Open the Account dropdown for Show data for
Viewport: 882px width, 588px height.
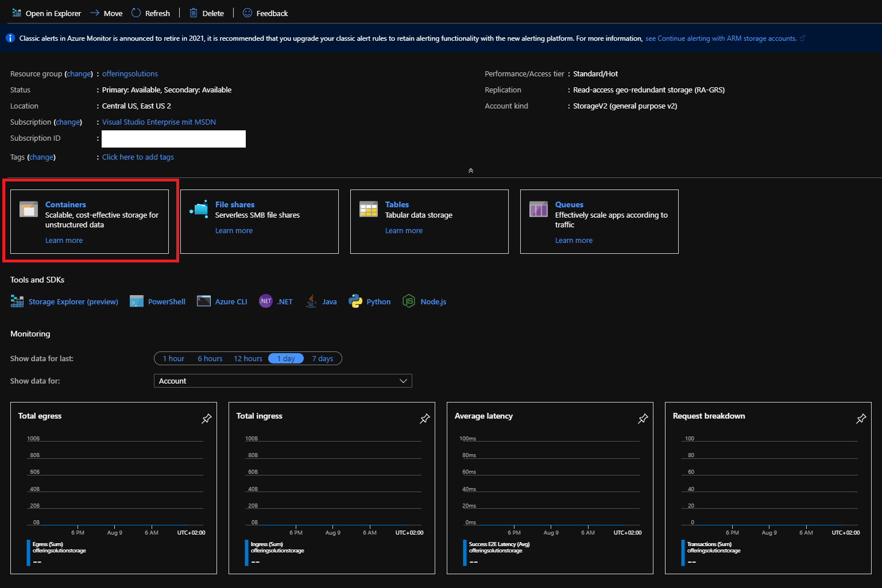point(283,381)
